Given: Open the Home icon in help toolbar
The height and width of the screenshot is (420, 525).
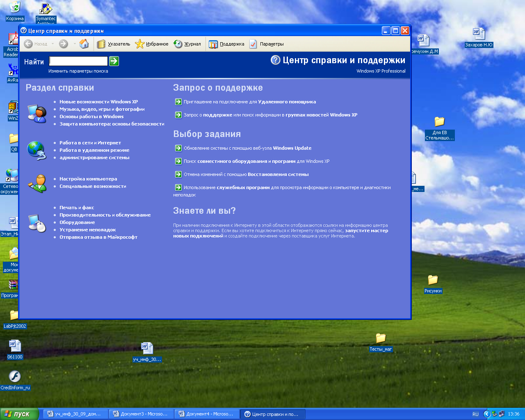Looking at the screenshot, I should point(84,44).
